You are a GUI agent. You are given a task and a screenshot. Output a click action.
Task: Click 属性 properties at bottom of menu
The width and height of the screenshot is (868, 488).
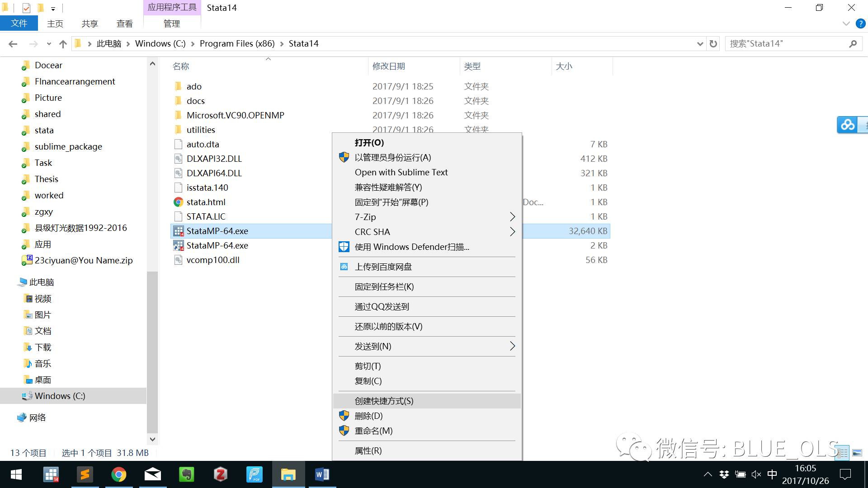pyautogui.click(x=368, y=450)
